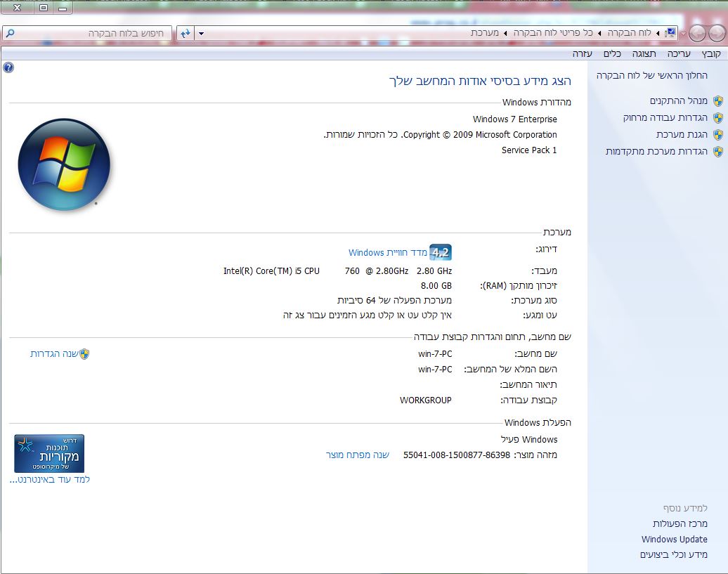Click the refresh arrows icon beside address bar

[186, 34]
